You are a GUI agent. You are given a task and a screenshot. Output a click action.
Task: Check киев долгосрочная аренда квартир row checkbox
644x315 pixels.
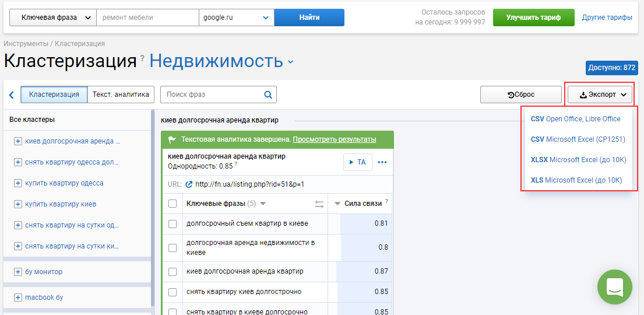(x=173, y=271)
